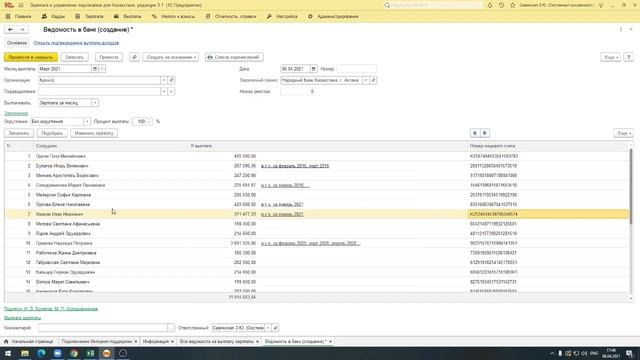
Task: Expand the Подразделение dropdown list
Action: [164, 91]
